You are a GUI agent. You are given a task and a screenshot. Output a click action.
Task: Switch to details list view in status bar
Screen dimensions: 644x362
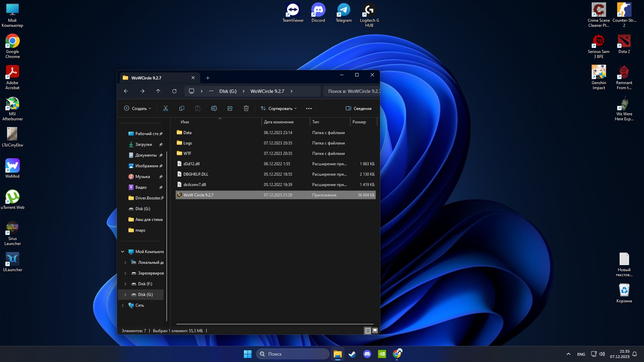click(x=368, y=331)
